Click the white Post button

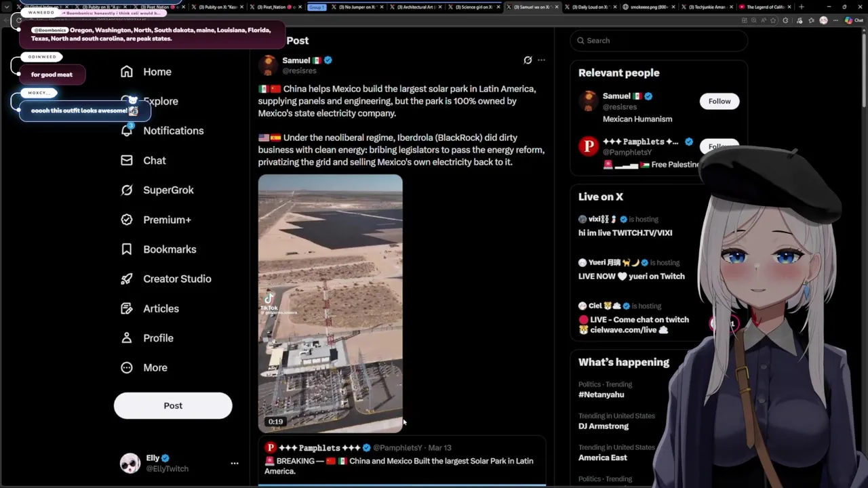173,405
